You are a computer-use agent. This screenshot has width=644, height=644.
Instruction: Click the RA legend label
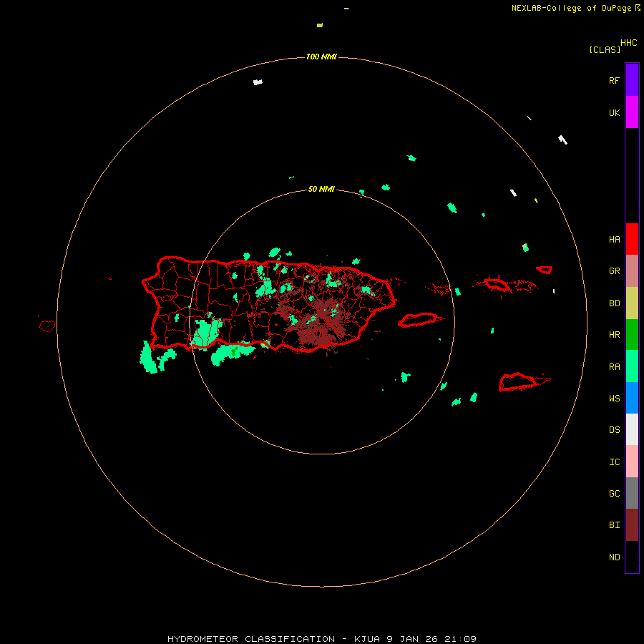tap(614, 367)
